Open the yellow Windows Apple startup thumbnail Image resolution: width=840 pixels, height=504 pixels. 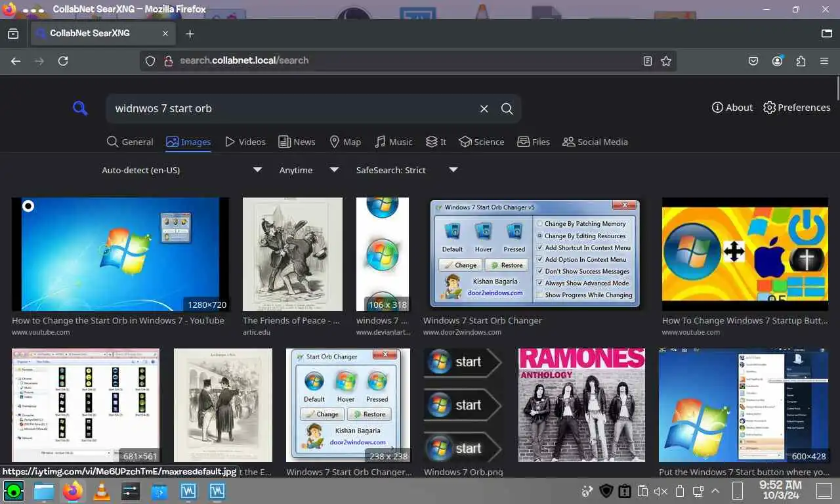tap(745, 254)
